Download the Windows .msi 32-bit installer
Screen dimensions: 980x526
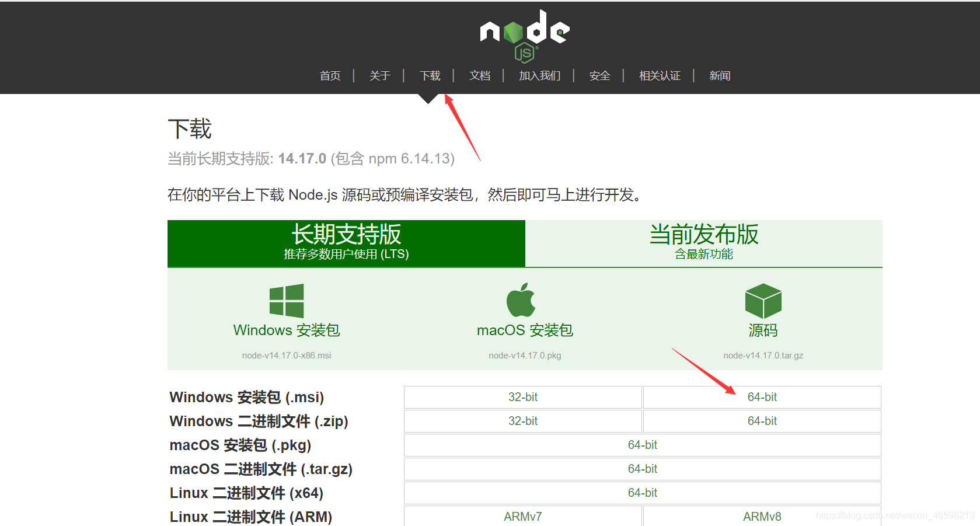pyautogui.click(x=523, y=397)
